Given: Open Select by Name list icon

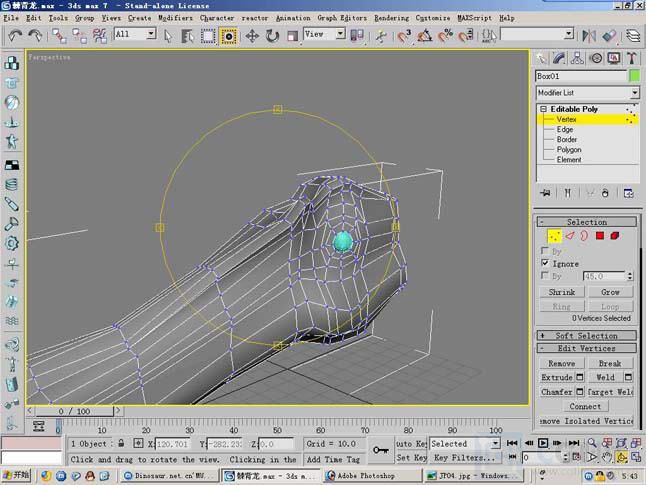Looking at the screenshot, I should [x=187, y=36].
